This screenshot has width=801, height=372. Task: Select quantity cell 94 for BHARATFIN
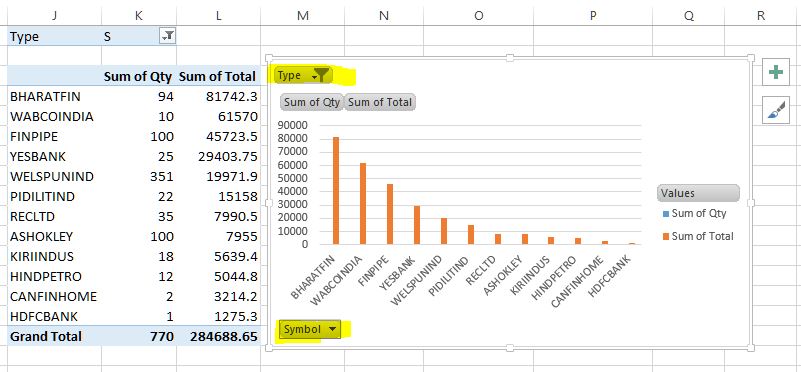(x=139, y=96)
